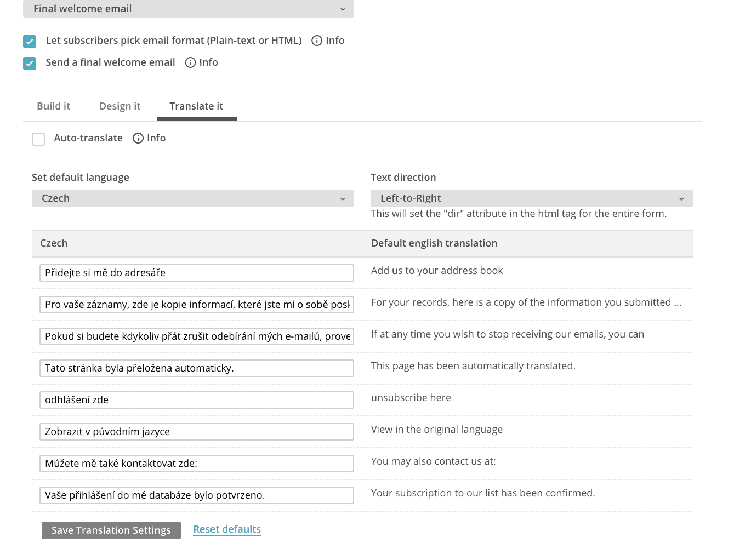Uncheck Let subscribers pick email format
The image size is (751, 560).
[30, 41]
